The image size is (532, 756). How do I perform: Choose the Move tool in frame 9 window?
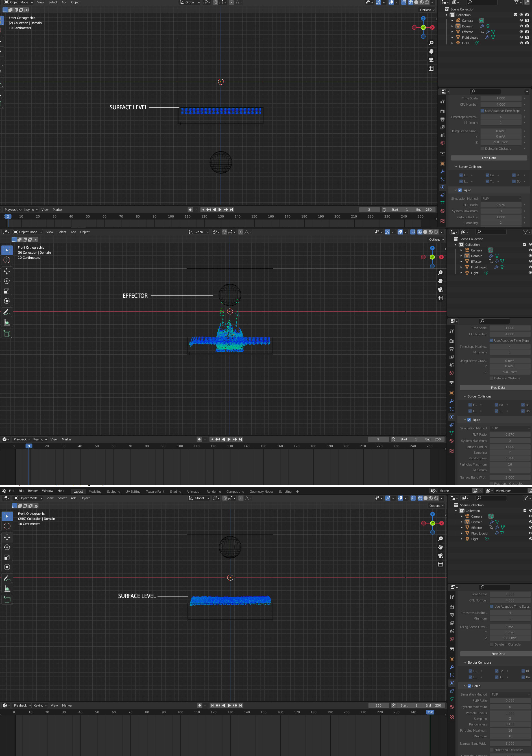7,271
